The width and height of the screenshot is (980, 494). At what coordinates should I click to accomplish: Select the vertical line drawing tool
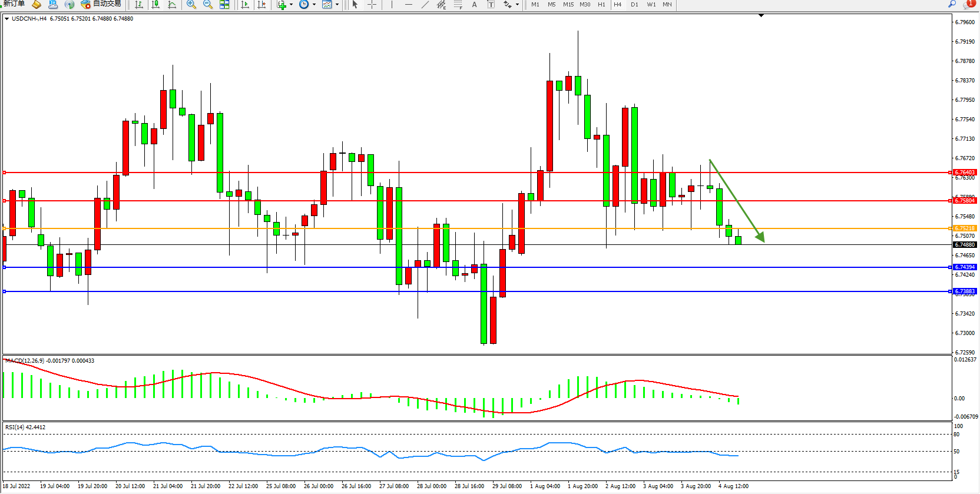click(x=392, y=5)
